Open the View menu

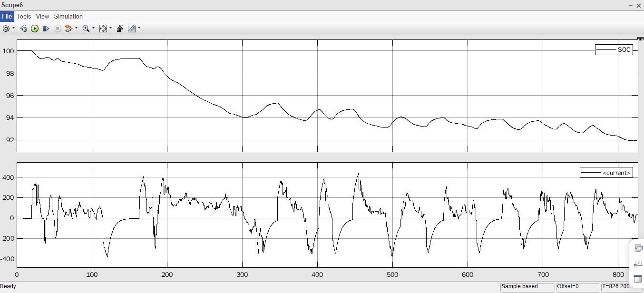[x=42, y=16]
